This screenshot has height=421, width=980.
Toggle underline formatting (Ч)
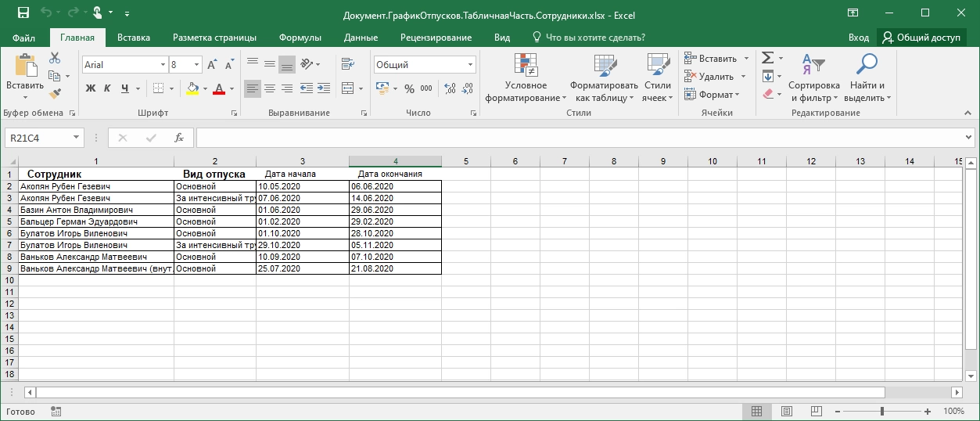click(124, 89)
